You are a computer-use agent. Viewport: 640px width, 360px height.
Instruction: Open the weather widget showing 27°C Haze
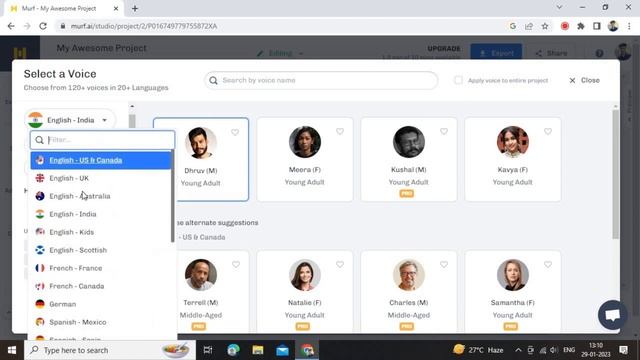478,350
